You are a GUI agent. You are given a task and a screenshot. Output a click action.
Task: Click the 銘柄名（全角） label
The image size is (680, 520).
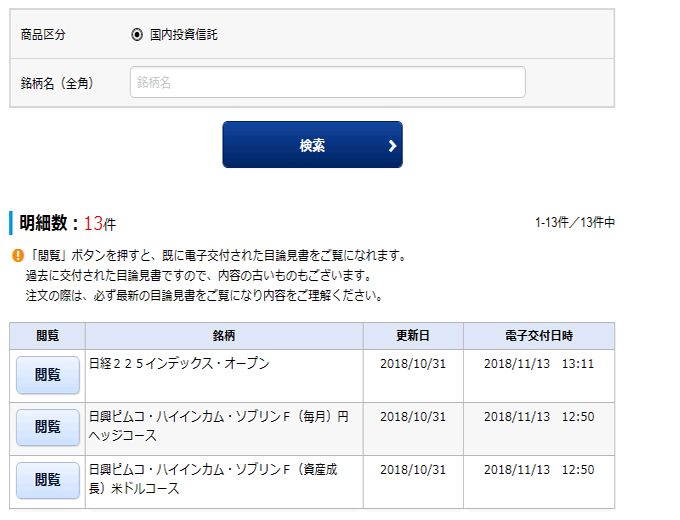click(x=57, y=83)
